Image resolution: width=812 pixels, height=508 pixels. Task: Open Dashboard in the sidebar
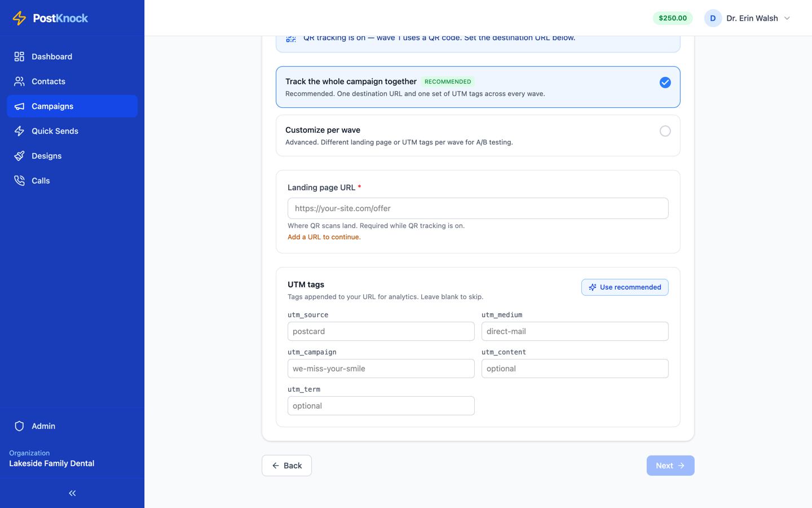(72, 56)
